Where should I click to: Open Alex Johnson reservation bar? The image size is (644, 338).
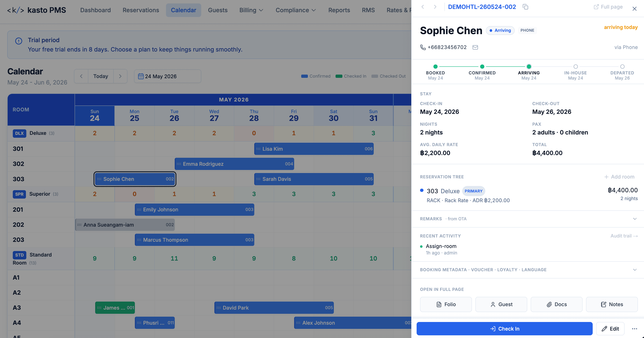pyautogui.click(x=353, y=323)
